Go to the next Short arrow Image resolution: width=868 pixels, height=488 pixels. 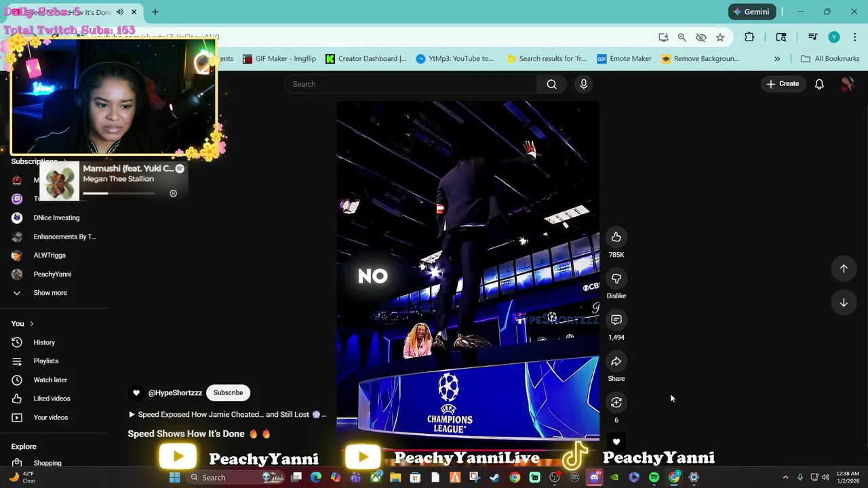(844, 302)
